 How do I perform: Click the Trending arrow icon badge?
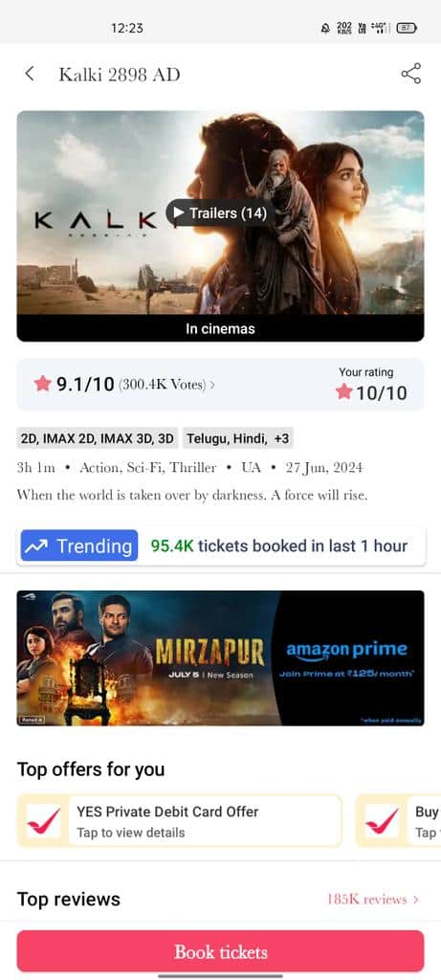(x=79, y=546)
